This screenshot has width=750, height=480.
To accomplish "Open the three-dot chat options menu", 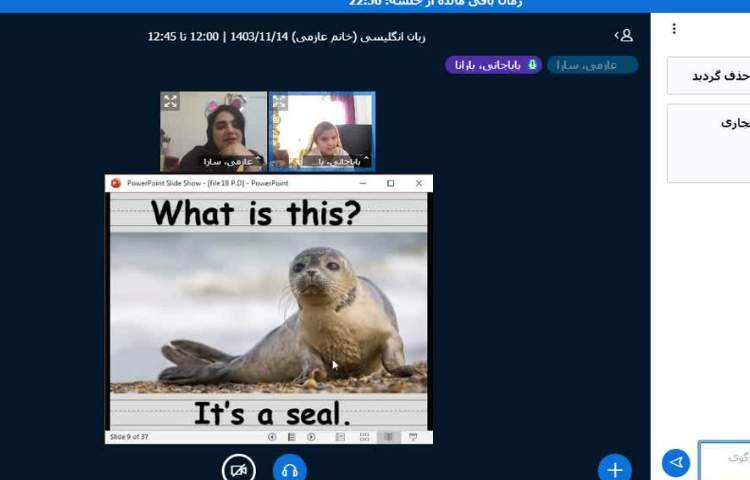I will tap(674, 29).
